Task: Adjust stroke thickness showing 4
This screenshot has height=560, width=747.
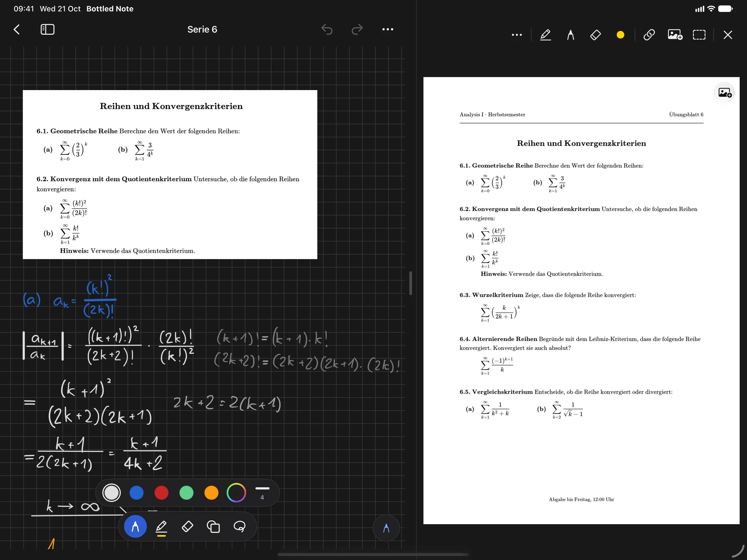Action: 262,493
